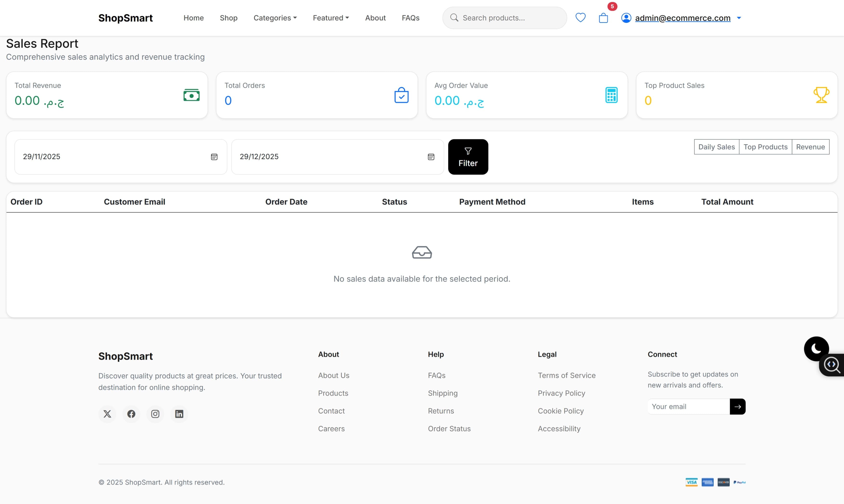Open the About nav link
The image size is (844, 504).
tap(375, 18)
